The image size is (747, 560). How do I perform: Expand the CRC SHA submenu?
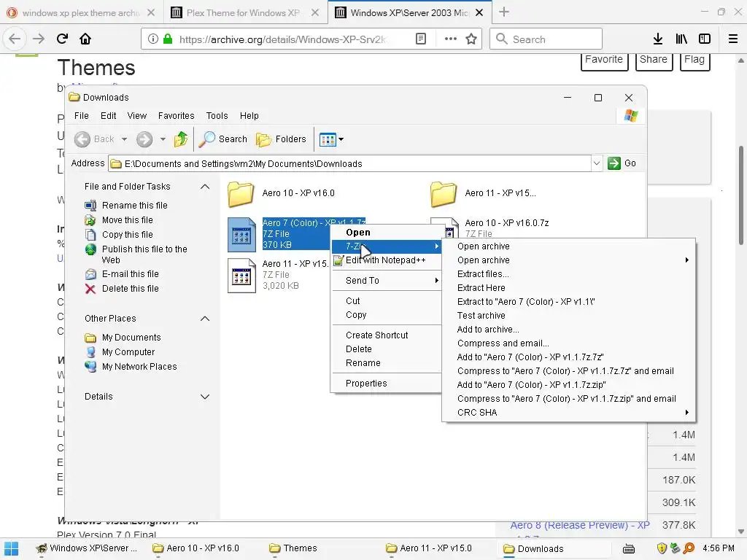[x=569, y=413]
